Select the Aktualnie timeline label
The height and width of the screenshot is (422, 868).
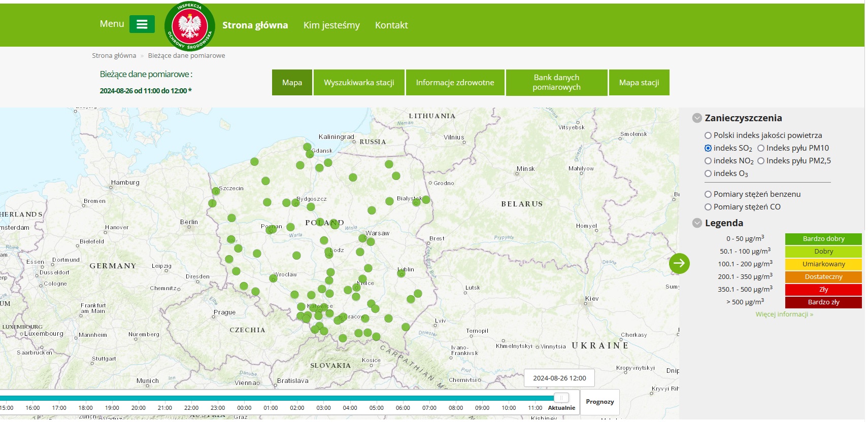point(561,408)
